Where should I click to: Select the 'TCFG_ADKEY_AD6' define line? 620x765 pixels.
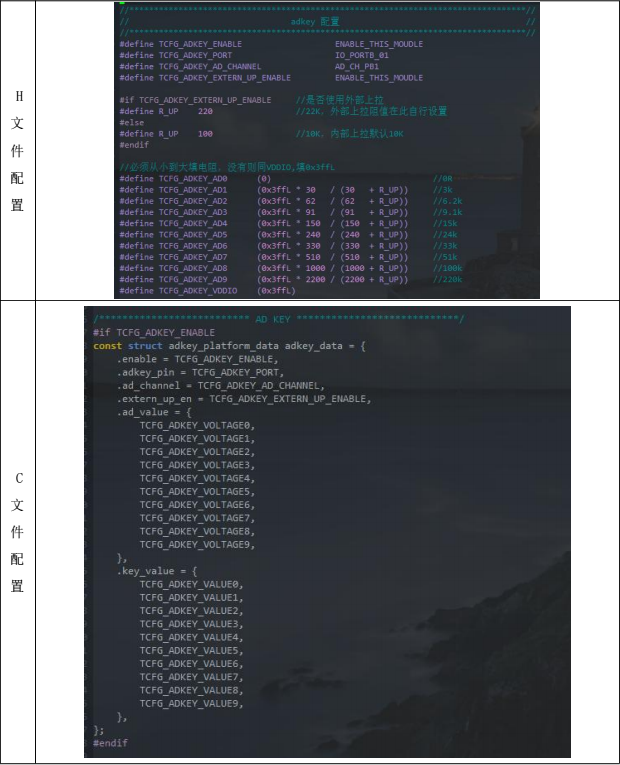[288, 246]
